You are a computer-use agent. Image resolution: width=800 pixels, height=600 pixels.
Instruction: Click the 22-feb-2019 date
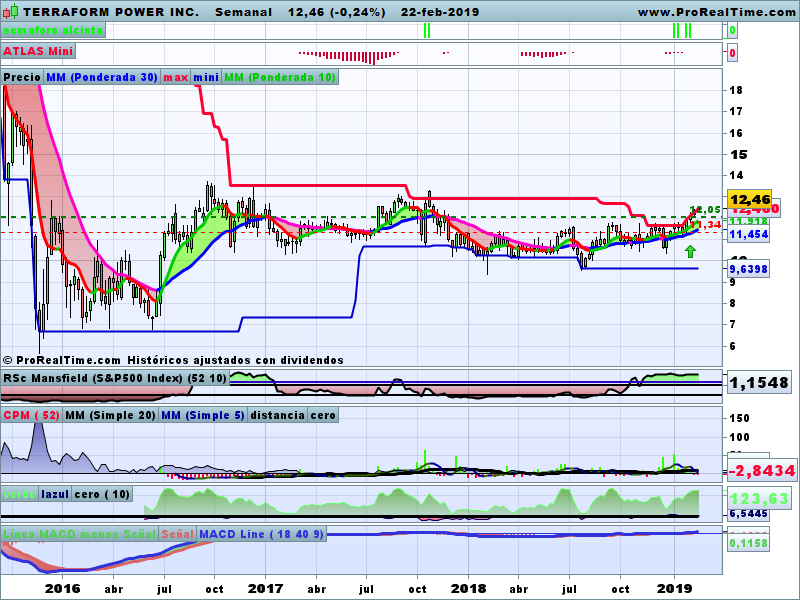pyautogui.click(x=440, y=12)
